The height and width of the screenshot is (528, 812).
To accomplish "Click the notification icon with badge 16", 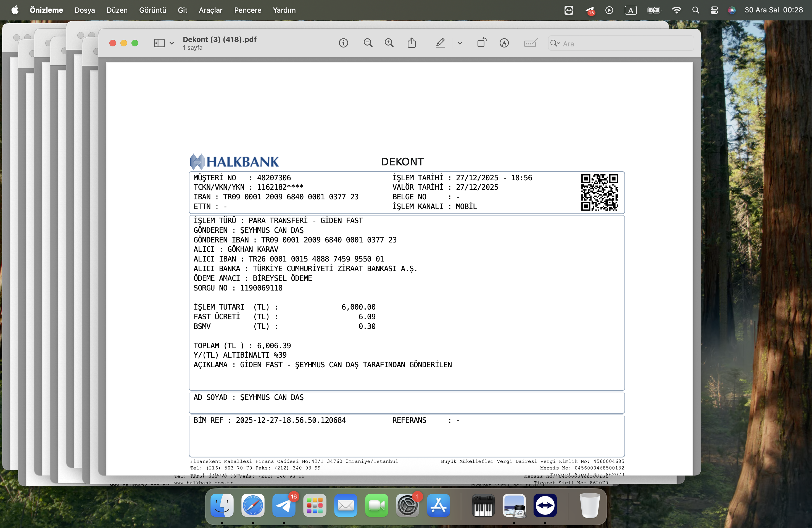I will (590, 10).
